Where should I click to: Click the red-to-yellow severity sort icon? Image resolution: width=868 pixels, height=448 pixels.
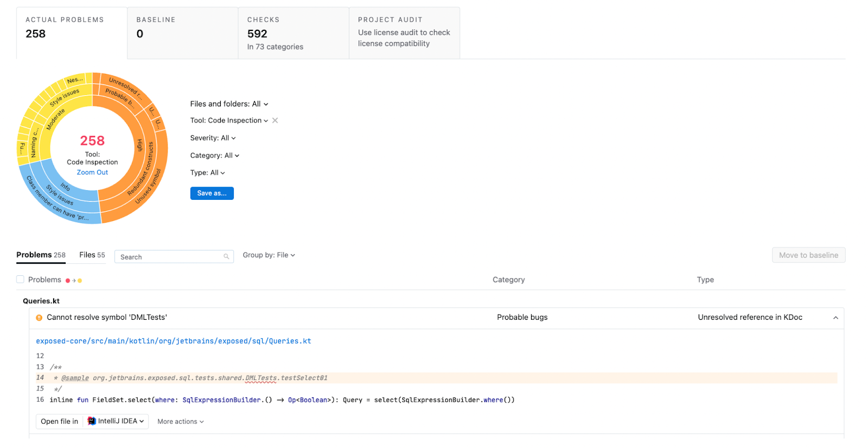[x=74, y=281]
